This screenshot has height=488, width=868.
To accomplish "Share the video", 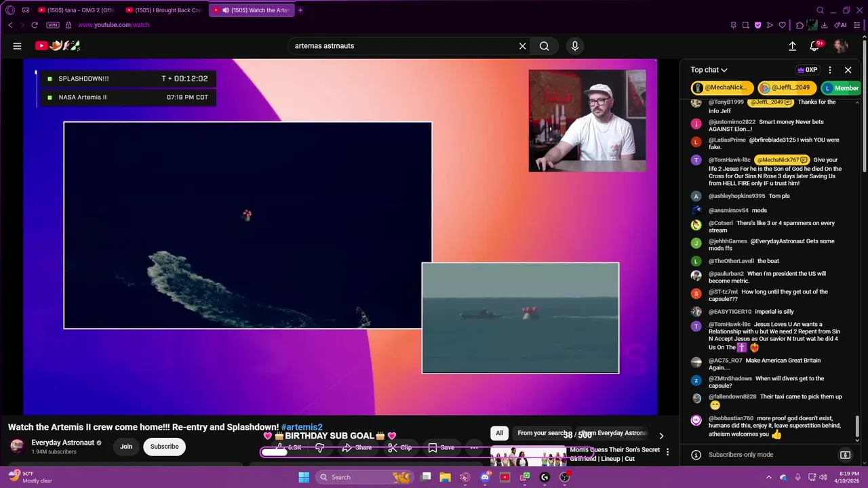I will pyautogui.click(x=357, y=447).
